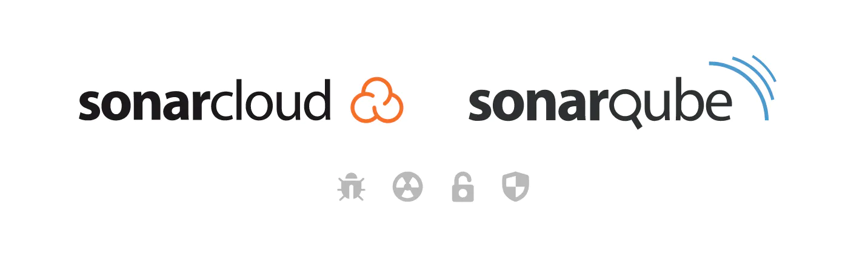The image size is (868, 272).
Task: Click the orange SonarCloud cloud icon
Action: tap(377, 100)
